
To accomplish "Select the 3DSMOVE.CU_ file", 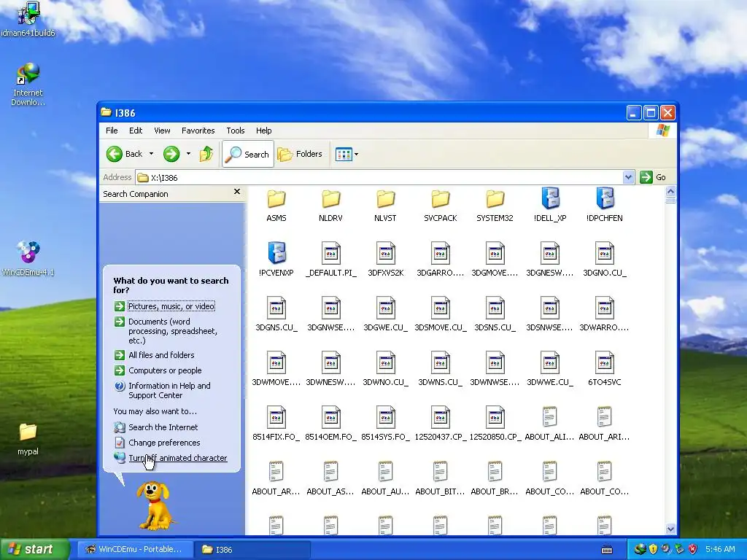I will [440, 313].
